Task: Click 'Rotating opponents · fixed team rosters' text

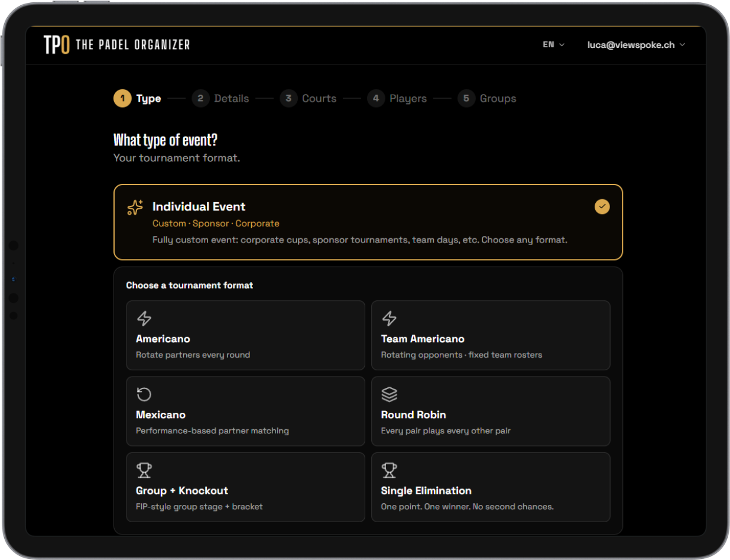Action: click(462, 355)
